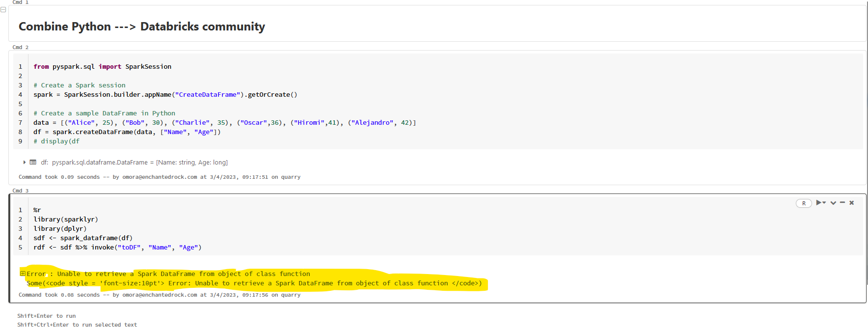Screen dimensions: 868x333
Task: Click the Cmd 1 cell label
Action: click(20, 2)
